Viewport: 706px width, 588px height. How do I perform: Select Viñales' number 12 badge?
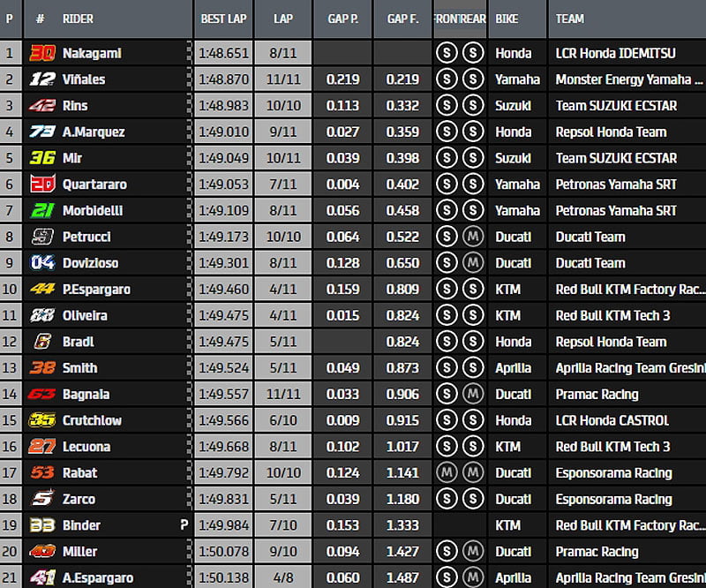point(41,79)
